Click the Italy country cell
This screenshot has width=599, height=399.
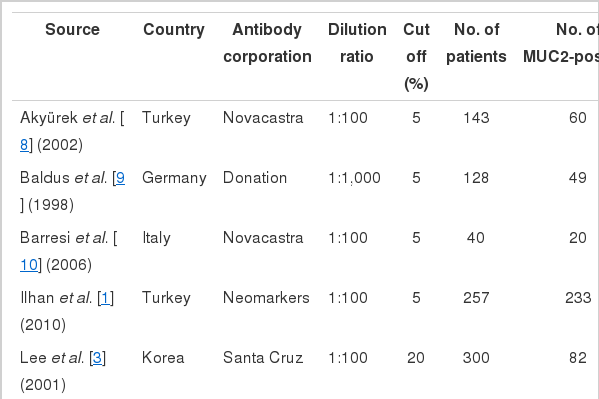pos(156,238)
